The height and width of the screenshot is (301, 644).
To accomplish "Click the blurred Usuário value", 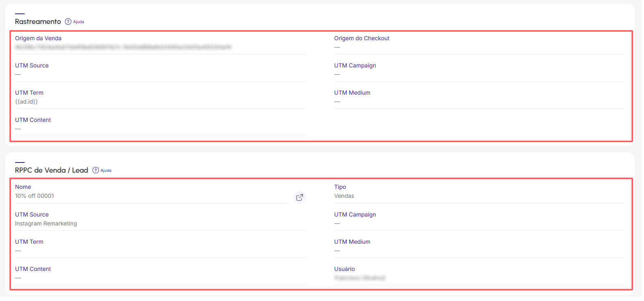I will click(x=360, y=278).
